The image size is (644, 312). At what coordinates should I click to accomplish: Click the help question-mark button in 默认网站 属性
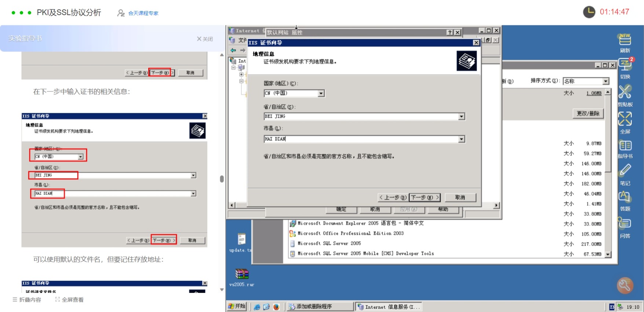450,33
